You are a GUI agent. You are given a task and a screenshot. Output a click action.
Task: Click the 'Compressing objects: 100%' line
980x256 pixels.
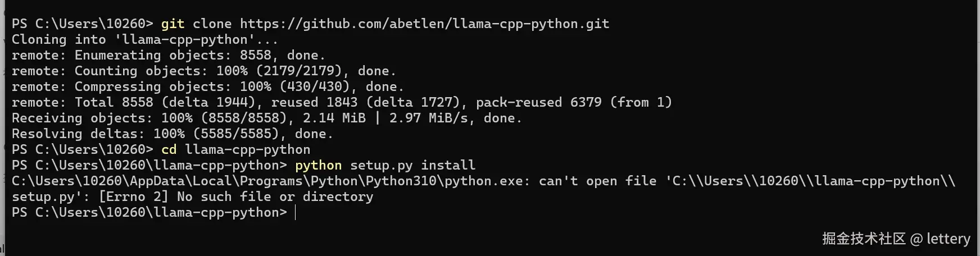click(x=208, y=86)
